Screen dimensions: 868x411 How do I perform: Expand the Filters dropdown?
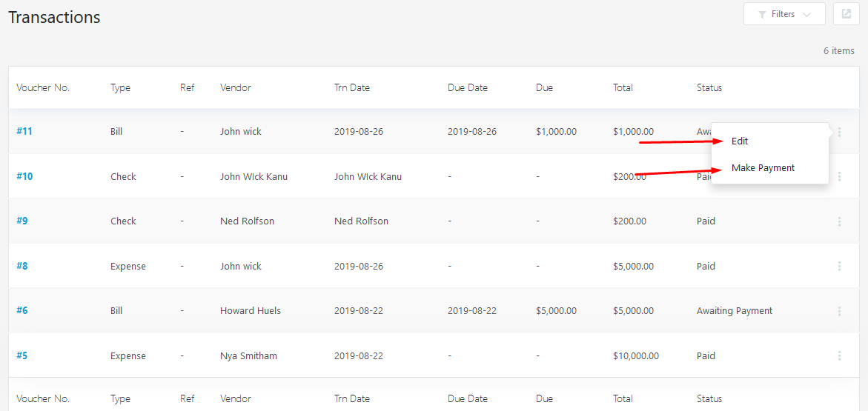pos(784,14)
